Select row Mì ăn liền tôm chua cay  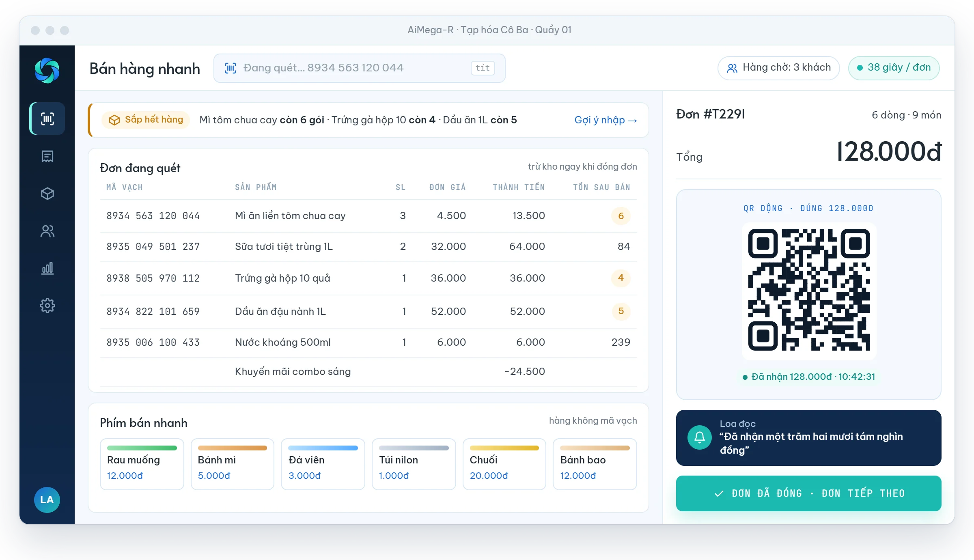click(x=368, y=216)
